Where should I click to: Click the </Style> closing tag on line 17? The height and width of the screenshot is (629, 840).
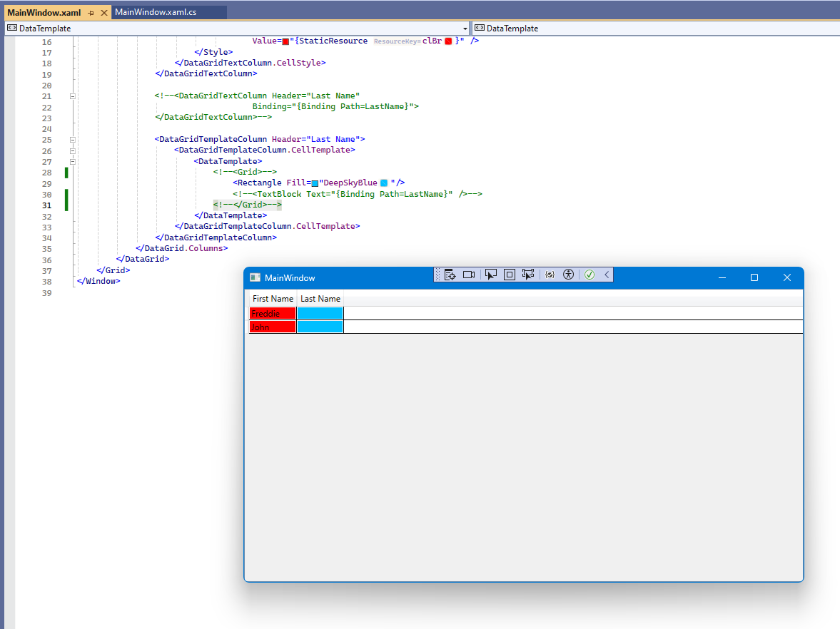click(213, 52)
